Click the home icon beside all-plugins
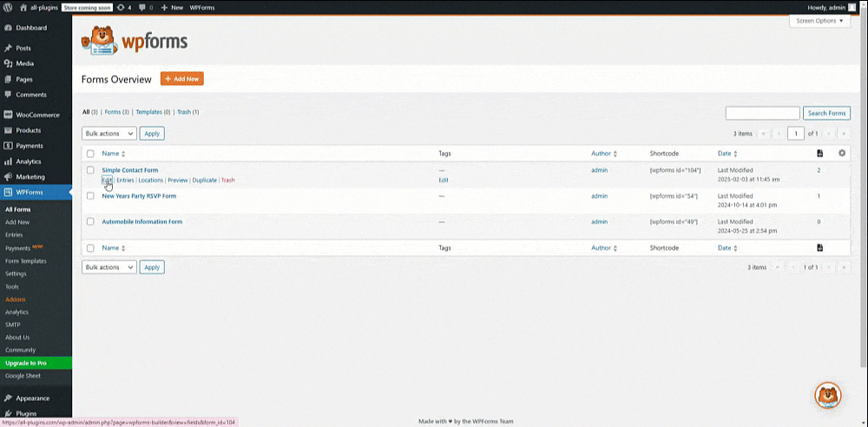Image resolution: width=868 pixels, height=427 pixels. (x=23, y=8)
